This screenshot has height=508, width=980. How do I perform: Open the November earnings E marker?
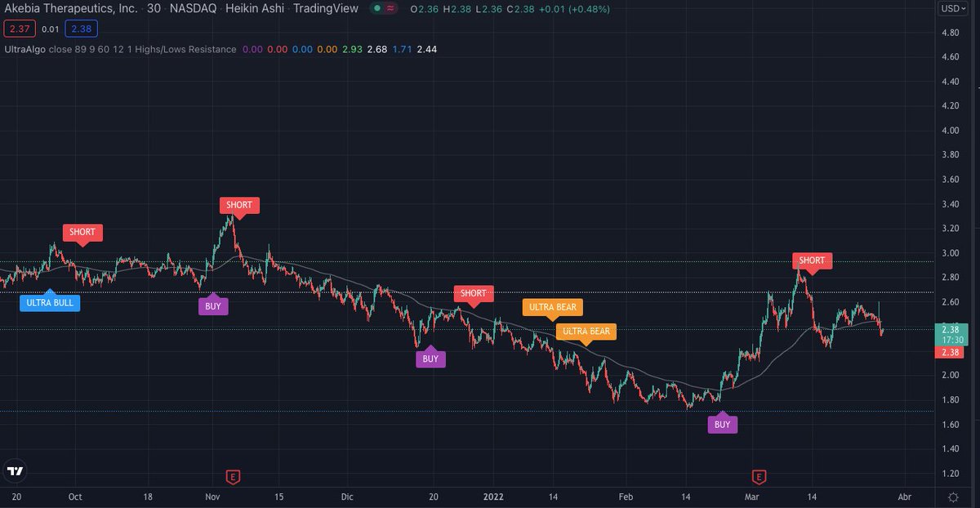(x=233, y=475)
